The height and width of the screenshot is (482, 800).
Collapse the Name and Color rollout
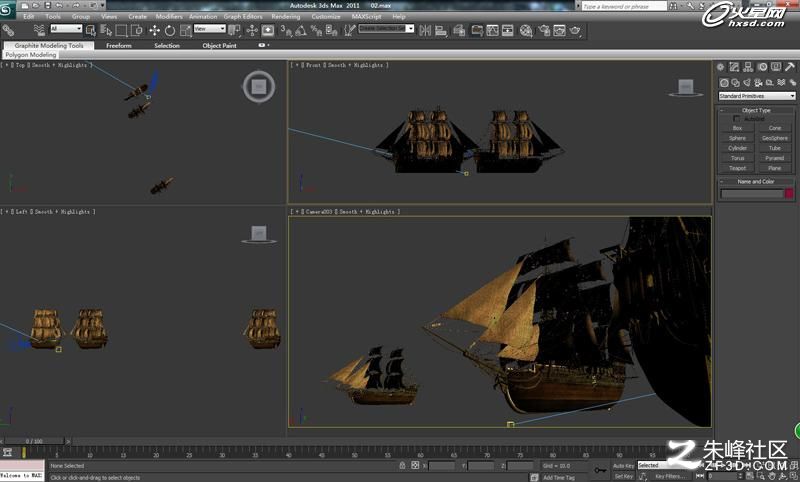tap(757, 182)
